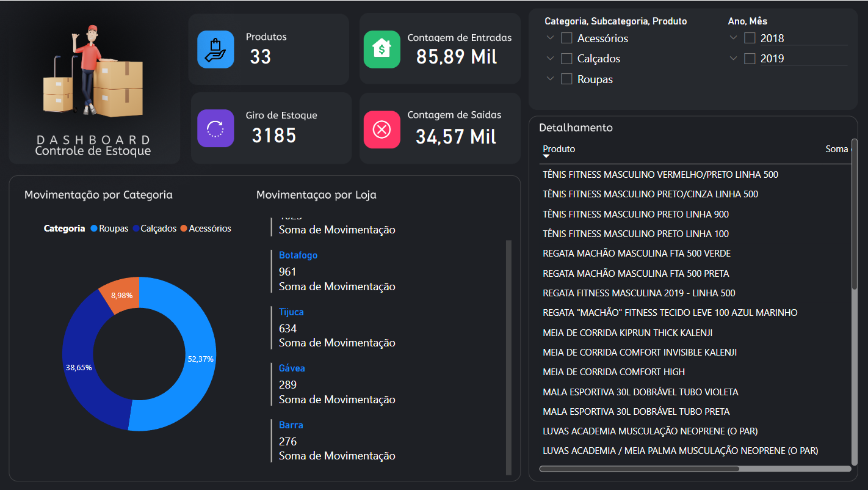Click the Acessórios legend color dot
The width and height of the screenshot is (868, 490).
tap(183, 229)
